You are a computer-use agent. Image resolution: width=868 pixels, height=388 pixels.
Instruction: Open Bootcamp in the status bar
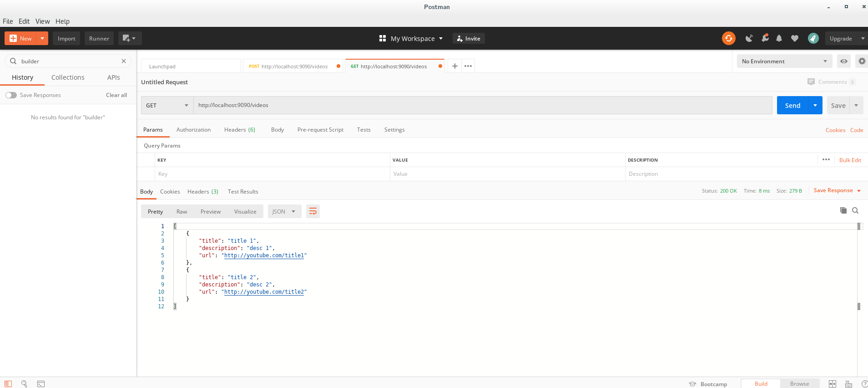(708, 384)
